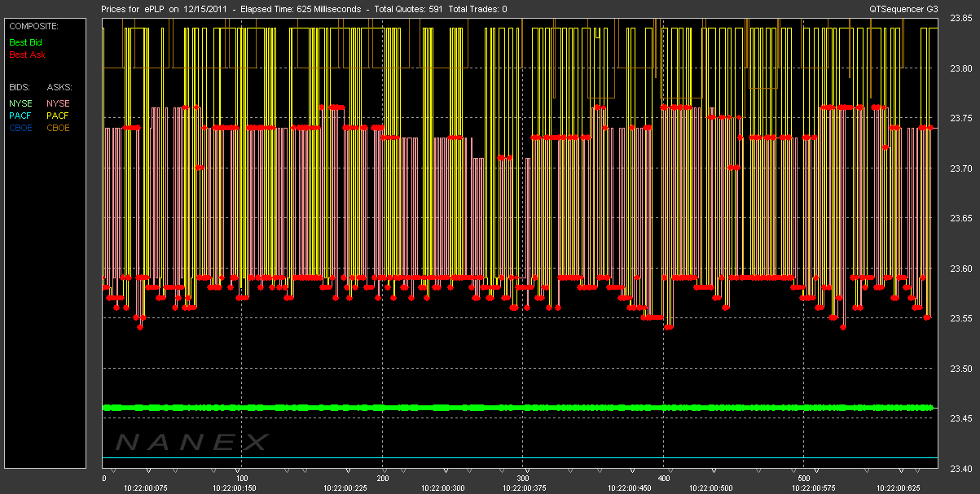980x494 pixels.
Task: Select PACF under the BIDS column
Action: tap(20, 116)
